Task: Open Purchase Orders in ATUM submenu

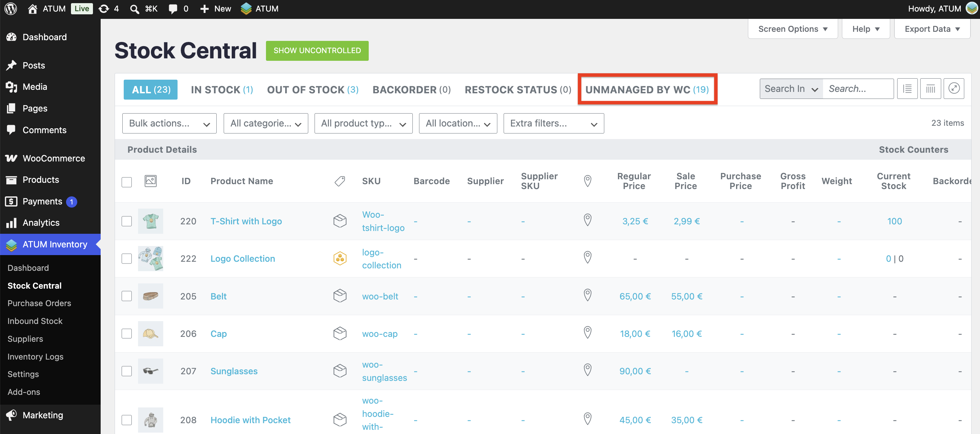Action: click(x=39, y=303)
